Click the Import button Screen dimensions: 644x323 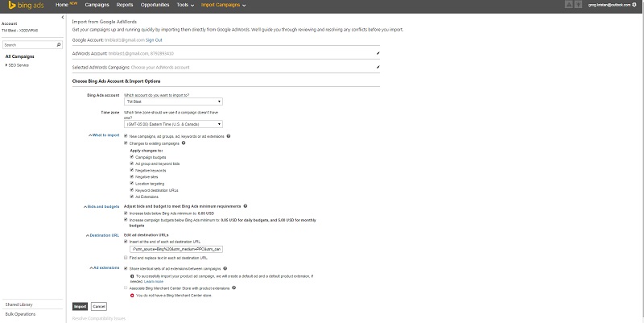(x=80, y=307)
